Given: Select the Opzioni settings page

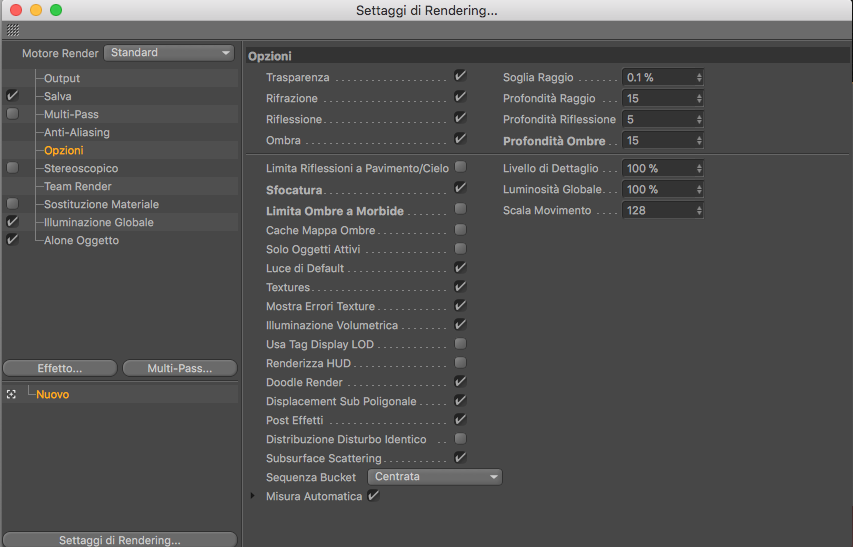Looking at the screenshot, I should 64,150.
